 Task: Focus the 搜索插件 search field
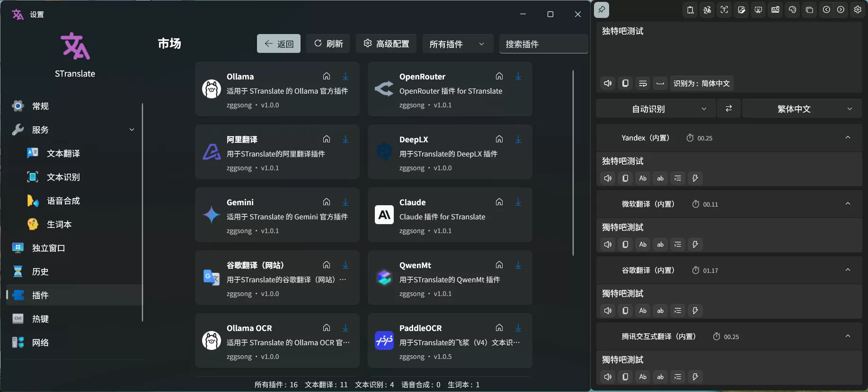pos(543,44)
